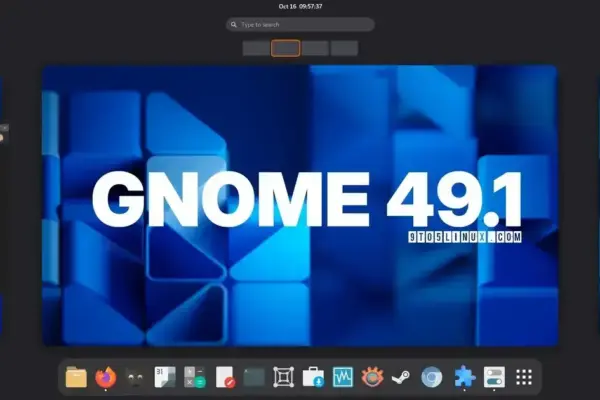Select the highlighted second workspace thumbnail
This screenshot has height=400, width=600.
pyautogui.click(x=286, y=49)
